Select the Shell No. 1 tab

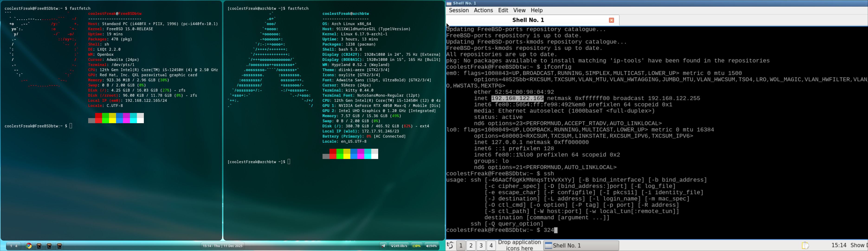pos(528,20)
